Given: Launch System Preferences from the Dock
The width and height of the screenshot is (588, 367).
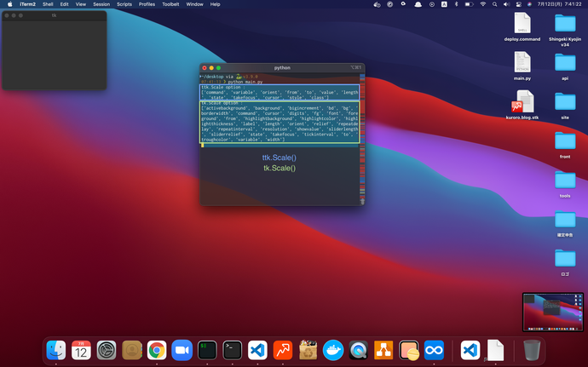Looking at the screenshot, I should (x=107, y=350).
